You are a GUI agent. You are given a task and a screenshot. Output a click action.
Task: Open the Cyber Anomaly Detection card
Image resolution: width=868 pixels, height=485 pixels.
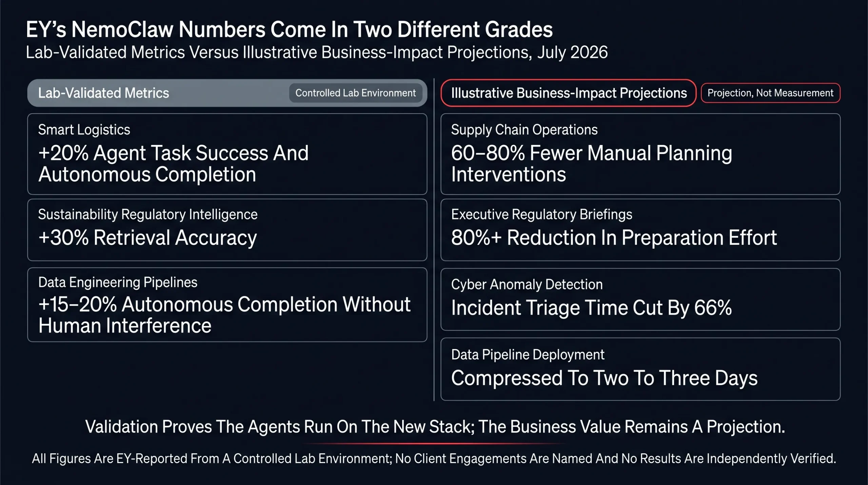pos(640,299)
